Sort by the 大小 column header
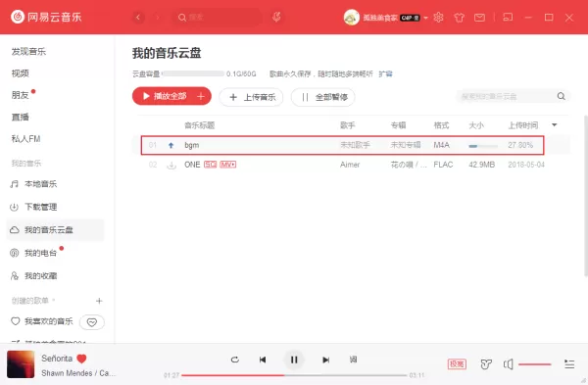Image resolution: width=588 pixels, height=385 pixels. click(x=476, y=125)
